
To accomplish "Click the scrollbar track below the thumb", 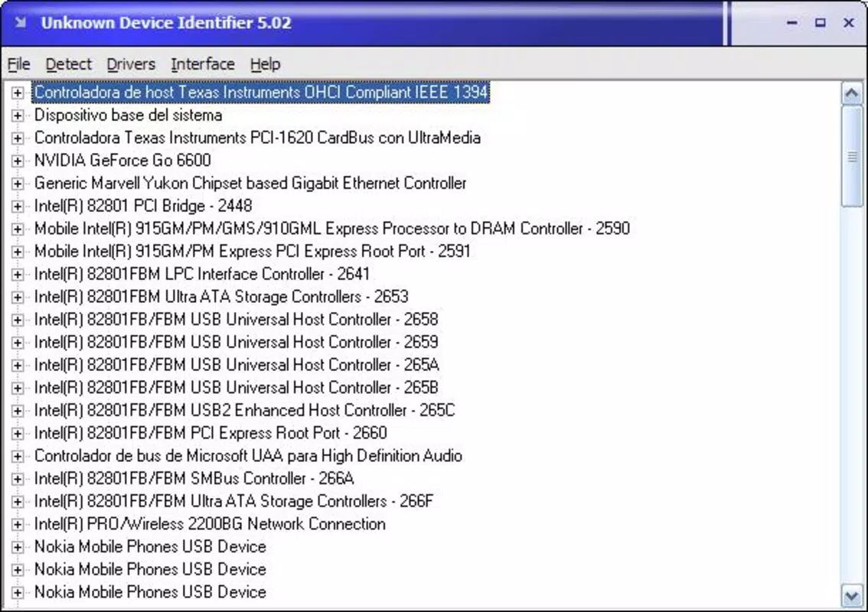I will pyautogui.click(x=851, y=396).
